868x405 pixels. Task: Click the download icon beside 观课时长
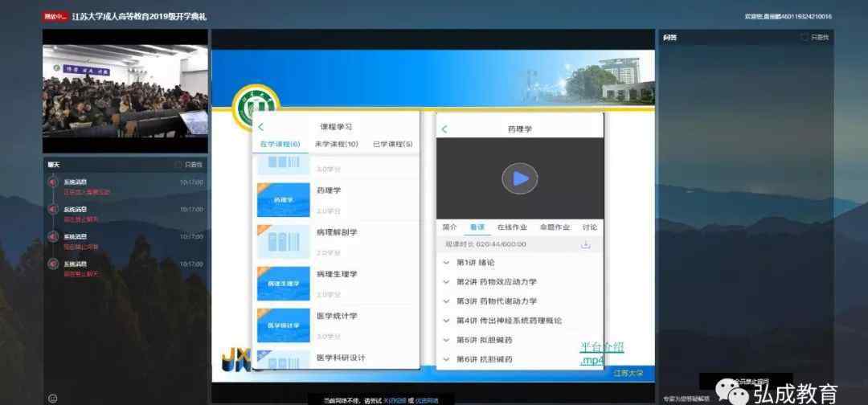pos(586,244)
